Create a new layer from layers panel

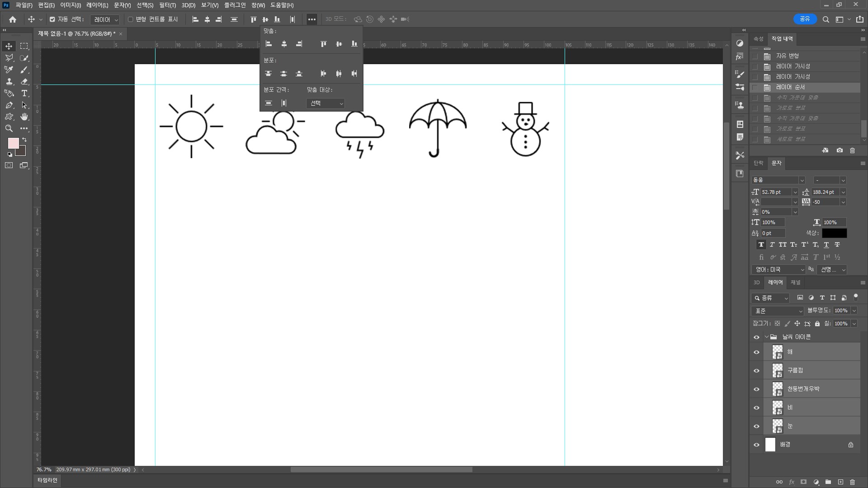[x=840, y=482]
